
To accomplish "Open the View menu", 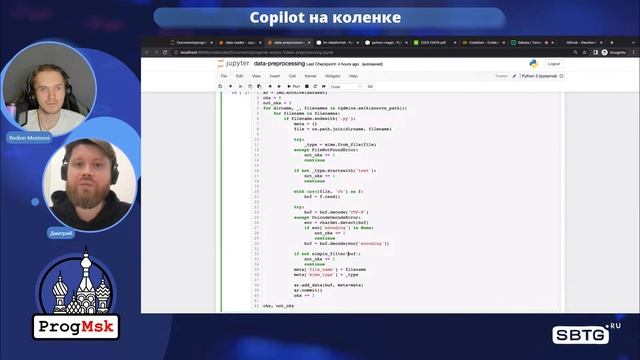I will 256,76.
